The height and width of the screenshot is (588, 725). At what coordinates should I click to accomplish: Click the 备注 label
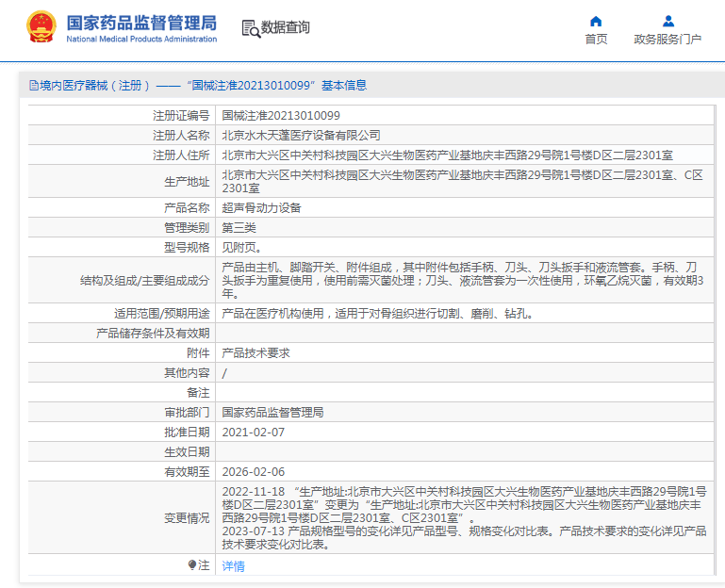[198, 393]
